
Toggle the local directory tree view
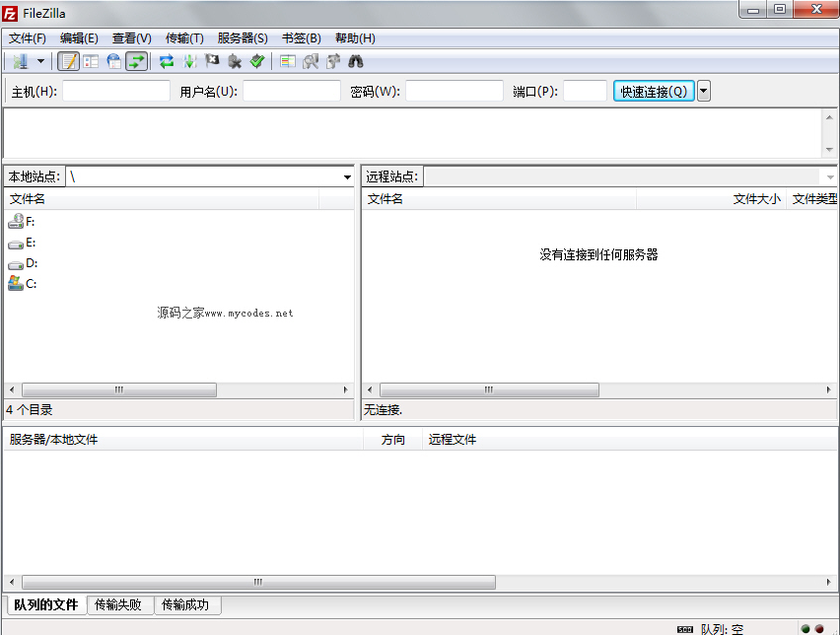tap(91, 61)
